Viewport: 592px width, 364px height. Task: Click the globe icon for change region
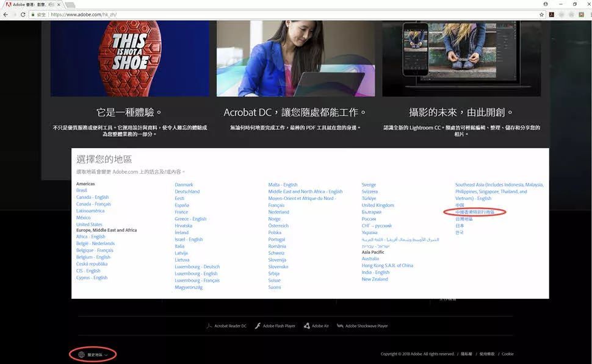(x=81, y=355)
